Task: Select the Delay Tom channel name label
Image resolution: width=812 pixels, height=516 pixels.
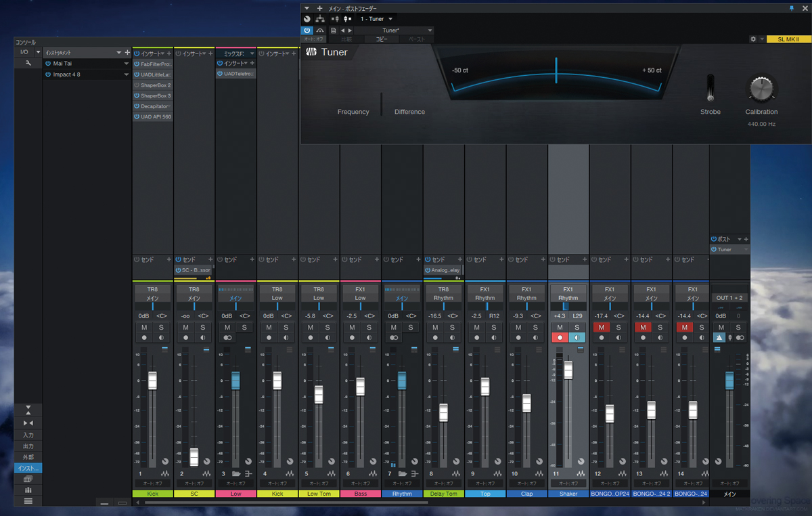Action: [443, 494]
